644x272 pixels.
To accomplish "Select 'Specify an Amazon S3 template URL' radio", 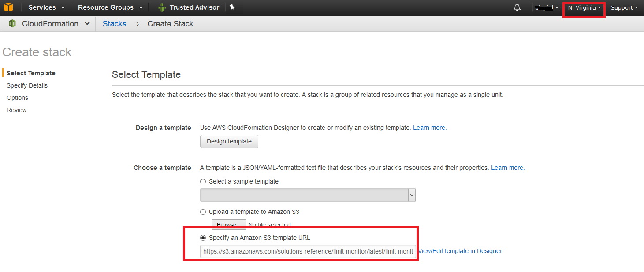I will tap(203, 238).
